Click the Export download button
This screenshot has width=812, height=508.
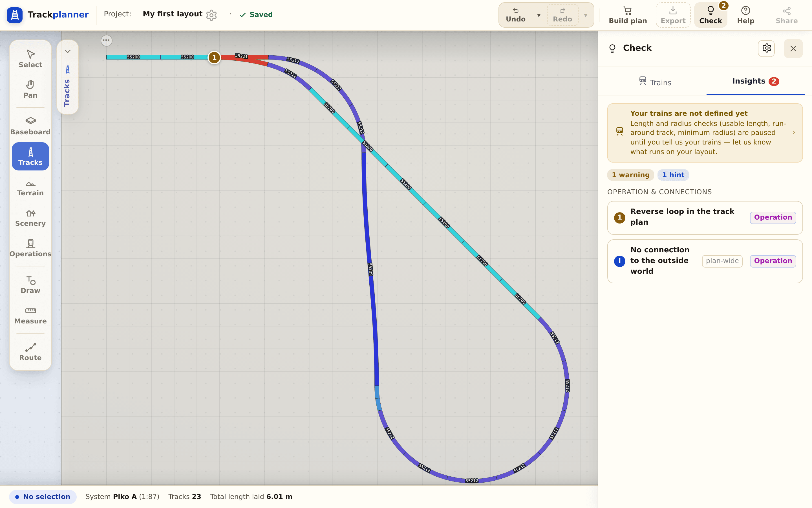pyautogui.click(x=673, y=15)
